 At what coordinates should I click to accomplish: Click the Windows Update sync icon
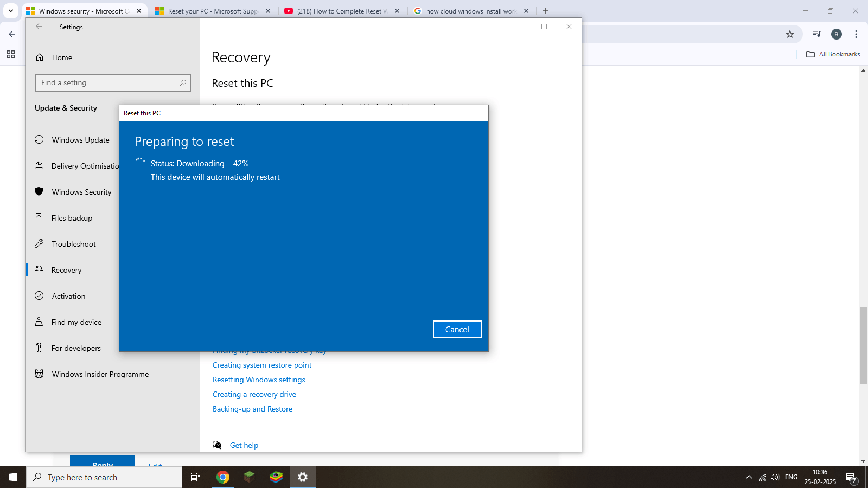[x=39, y=139]
